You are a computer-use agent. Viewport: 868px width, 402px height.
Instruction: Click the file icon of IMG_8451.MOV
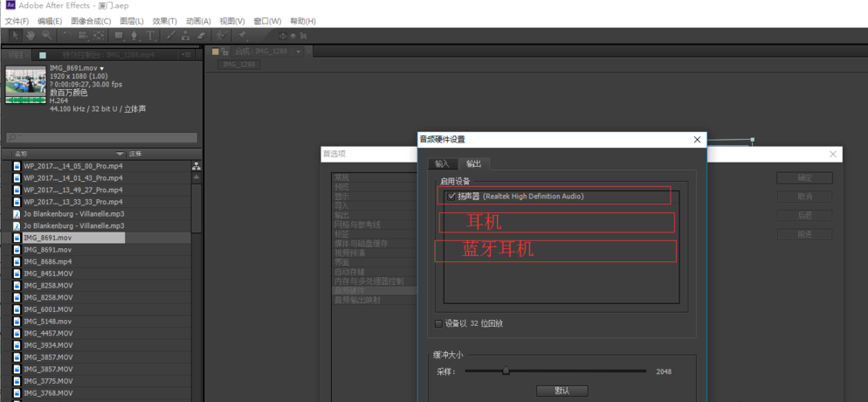tap(17, 274)
